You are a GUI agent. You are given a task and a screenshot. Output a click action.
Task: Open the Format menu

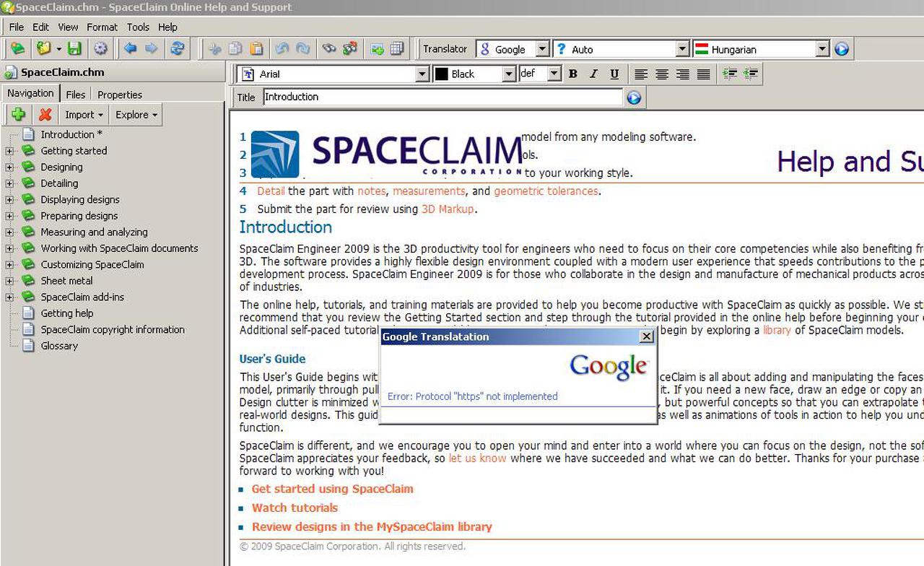(x=102, y=27)
